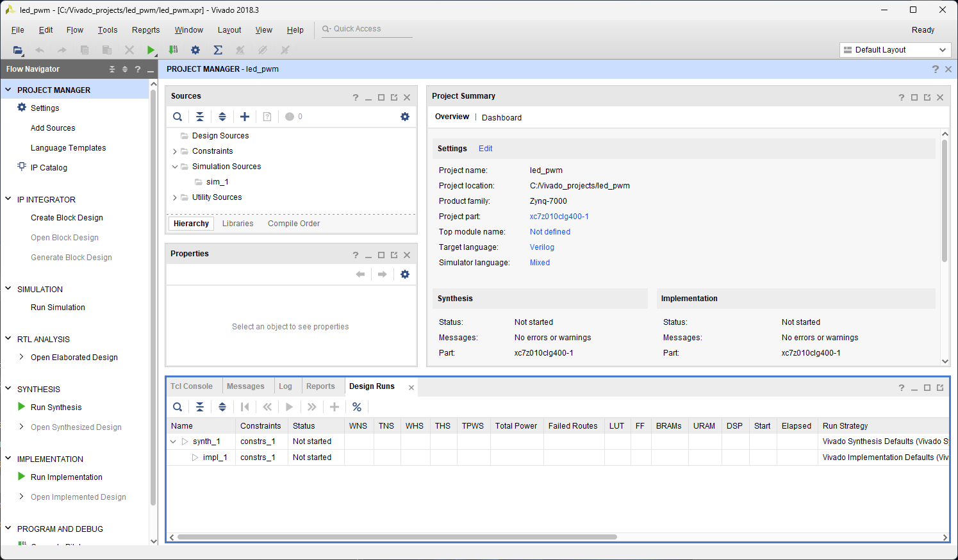Viewport: 958px width, 560px height.
Task: Collapse SIMULATION section
Action: 8,289
